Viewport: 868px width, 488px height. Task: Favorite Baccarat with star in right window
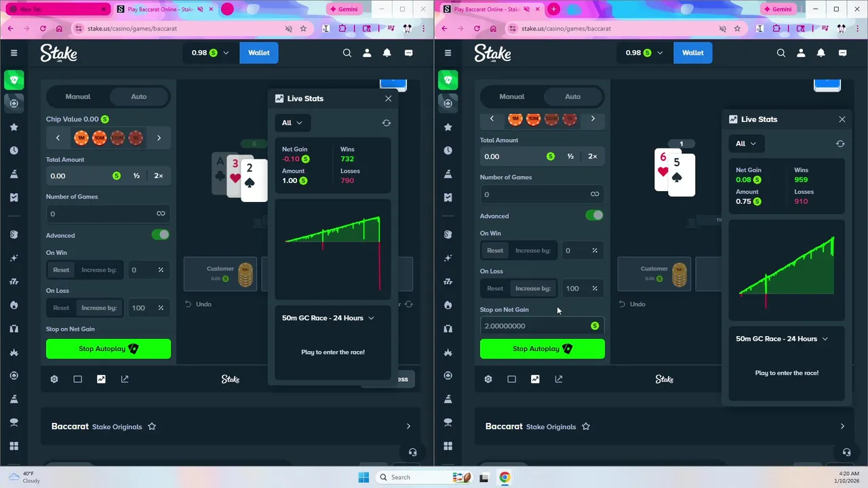[x=586, y=426]
